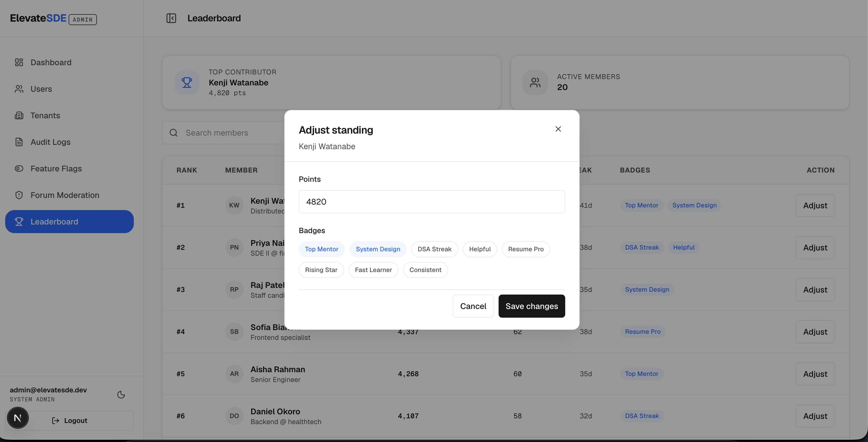868x442 pixels.
Task: Click the Active Members people icon
Action: coord(535,82)
